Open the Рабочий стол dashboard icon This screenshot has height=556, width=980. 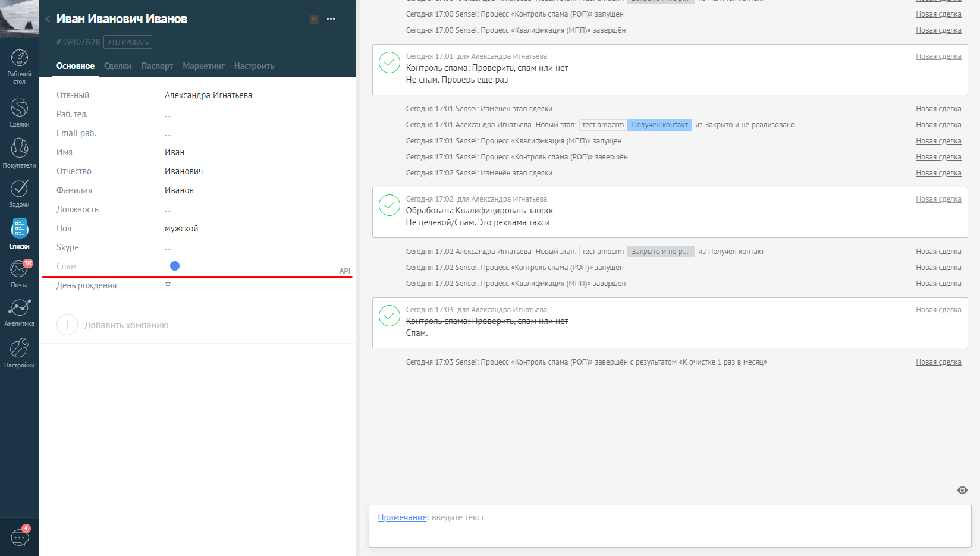click(x=19, y=66)
